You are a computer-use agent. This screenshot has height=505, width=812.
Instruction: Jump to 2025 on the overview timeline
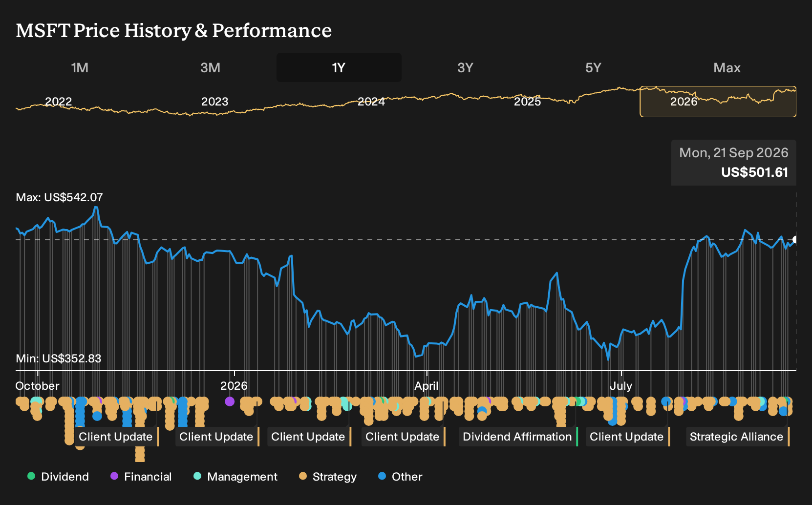pos(528,102)
